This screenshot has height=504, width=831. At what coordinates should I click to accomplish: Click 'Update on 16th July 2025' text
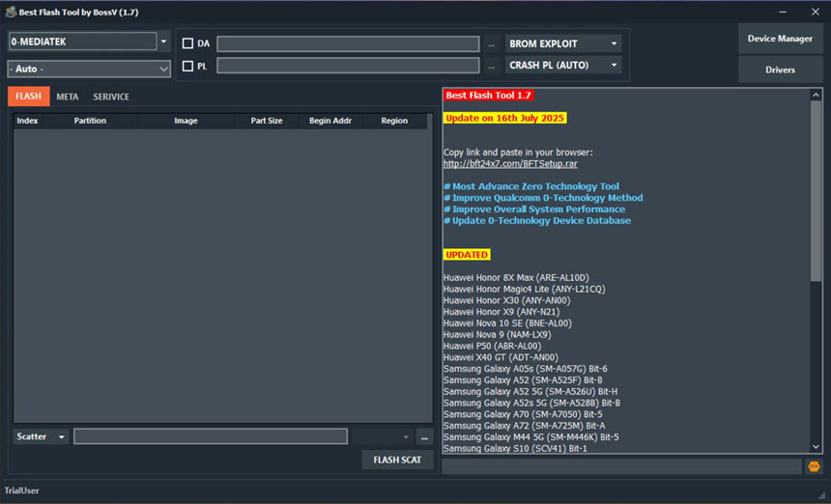[x=504, y=118]
